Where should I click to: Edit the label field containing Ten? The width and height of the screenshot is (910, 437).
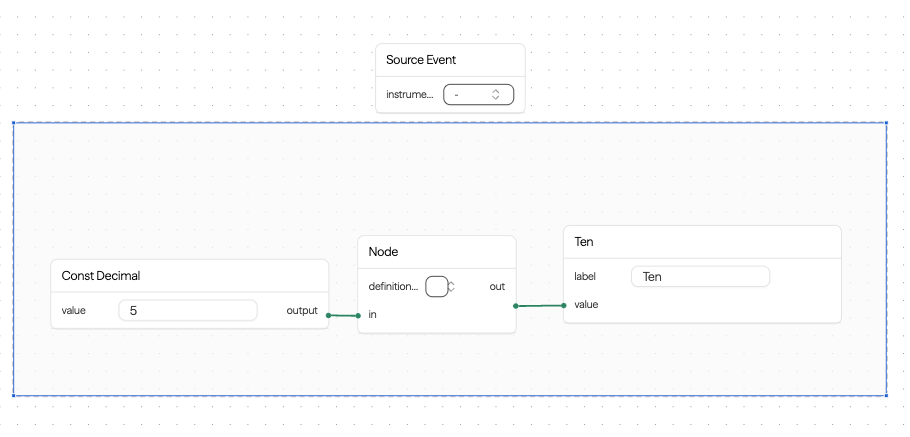700,277
